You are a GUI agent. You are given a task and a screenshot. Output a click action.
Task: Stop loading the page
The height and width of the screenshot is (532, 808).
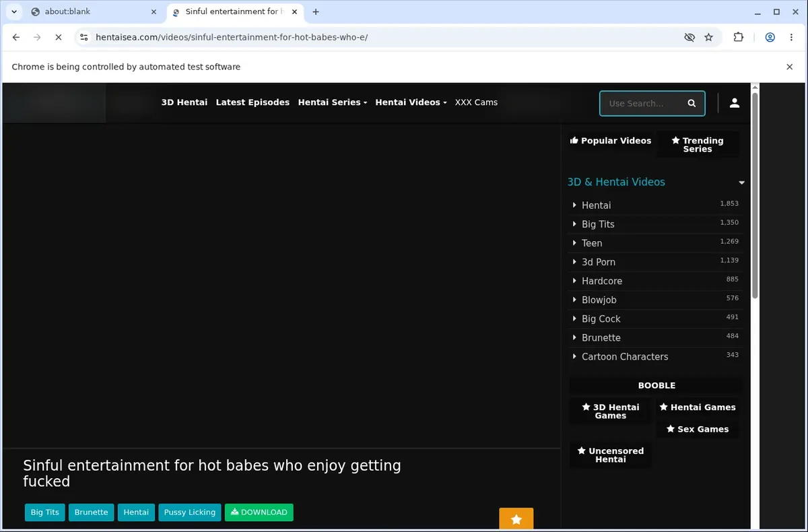(59, 37)
